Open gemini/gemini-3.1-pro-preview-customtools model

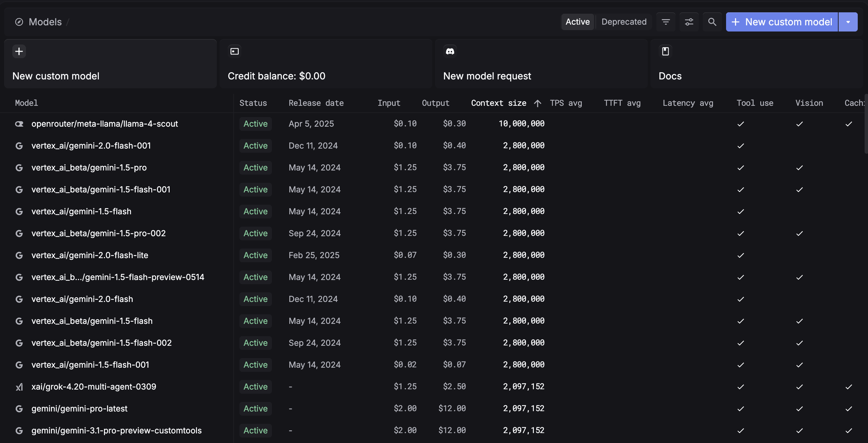[x=117, y=431]
